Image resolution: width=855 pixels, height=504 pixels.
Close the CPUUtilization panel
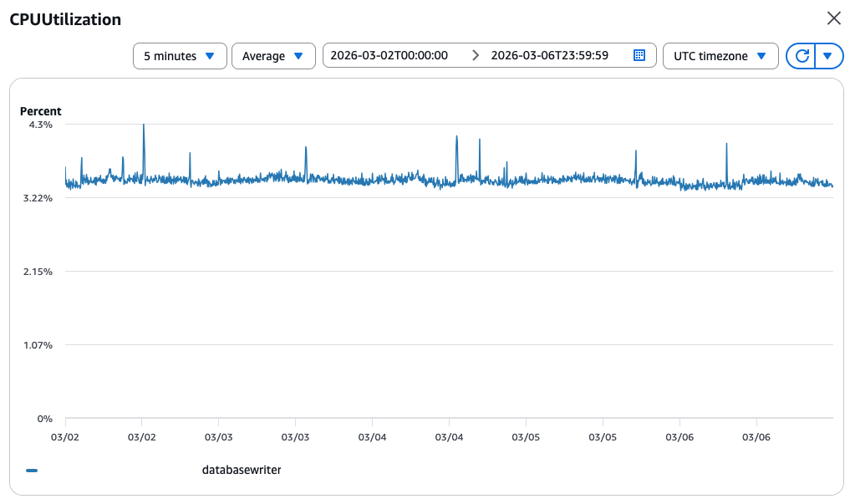point(833,18)
